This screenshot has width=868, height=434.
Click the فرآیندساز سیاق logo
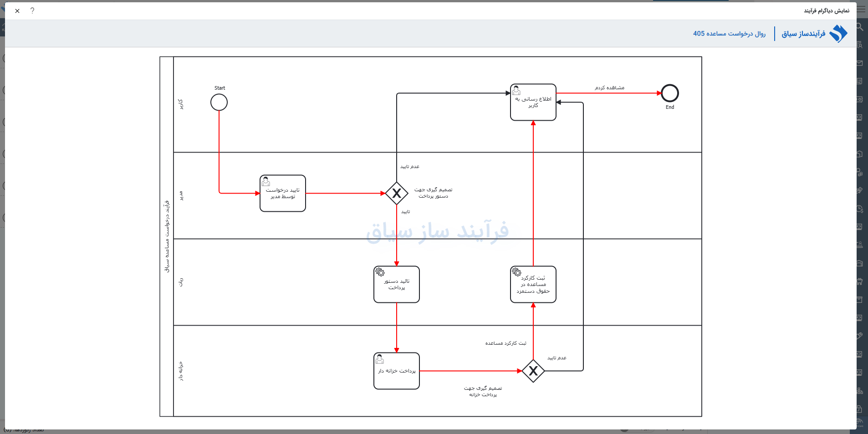click(x=815, y=34)
